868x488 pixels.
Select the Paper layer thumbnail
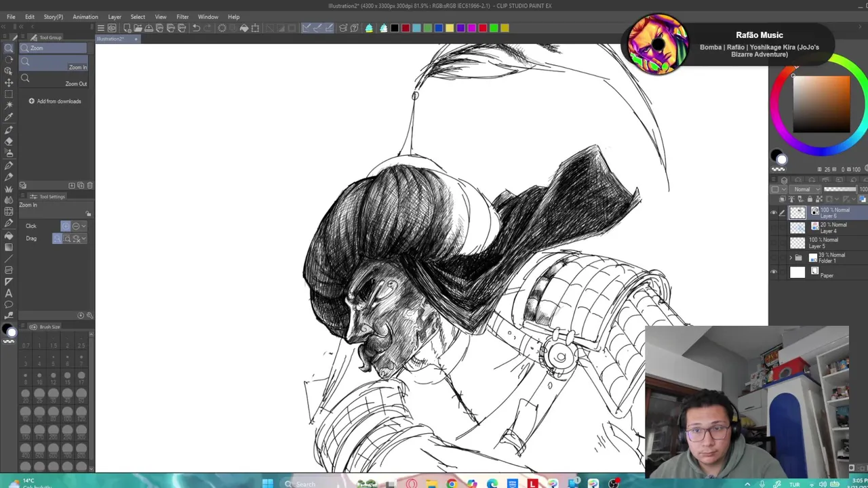point(797,272)
